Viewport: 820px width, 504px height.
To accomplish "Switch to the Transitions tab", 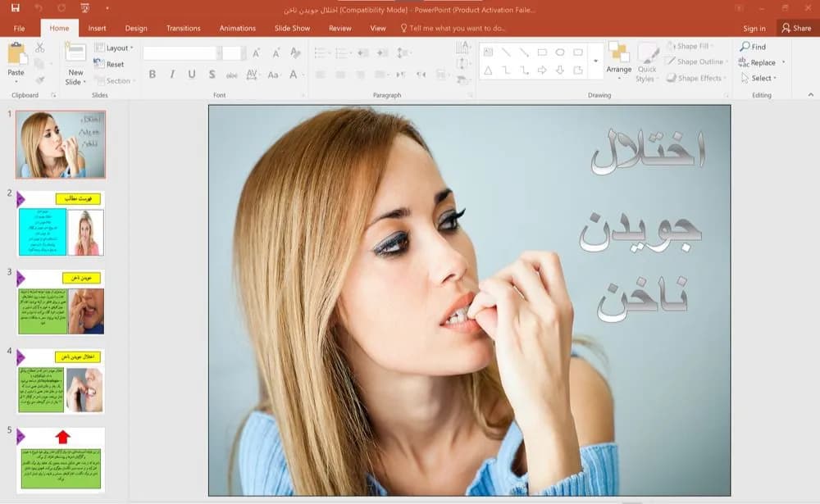I will 183,28.
